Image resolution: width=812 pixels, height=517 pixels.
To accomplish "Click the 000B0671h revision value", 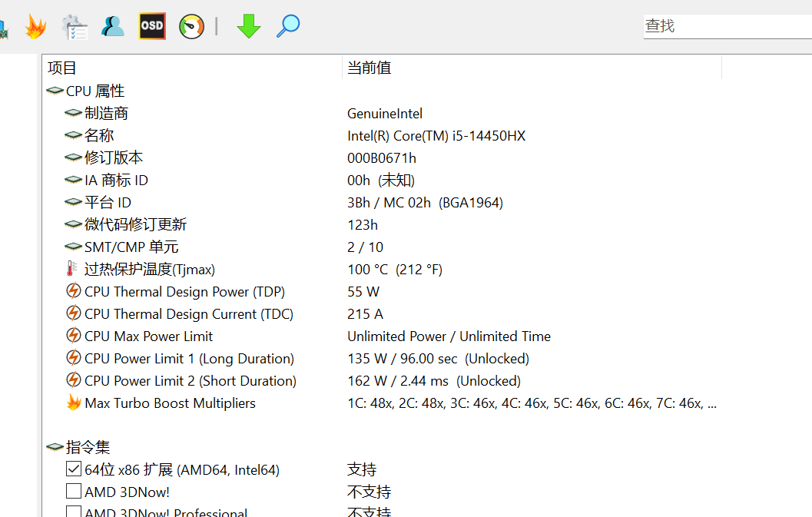I will tap(382, 158).
